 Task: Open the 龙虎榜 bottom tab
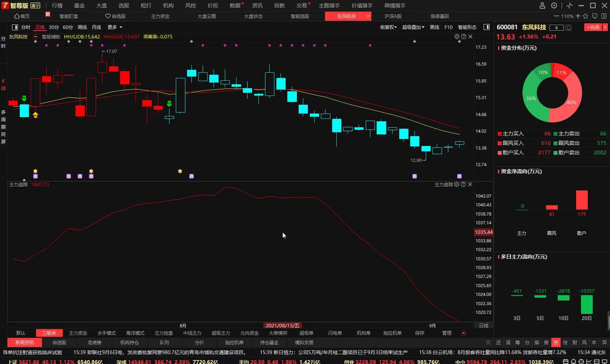click(x=94, y=342)
